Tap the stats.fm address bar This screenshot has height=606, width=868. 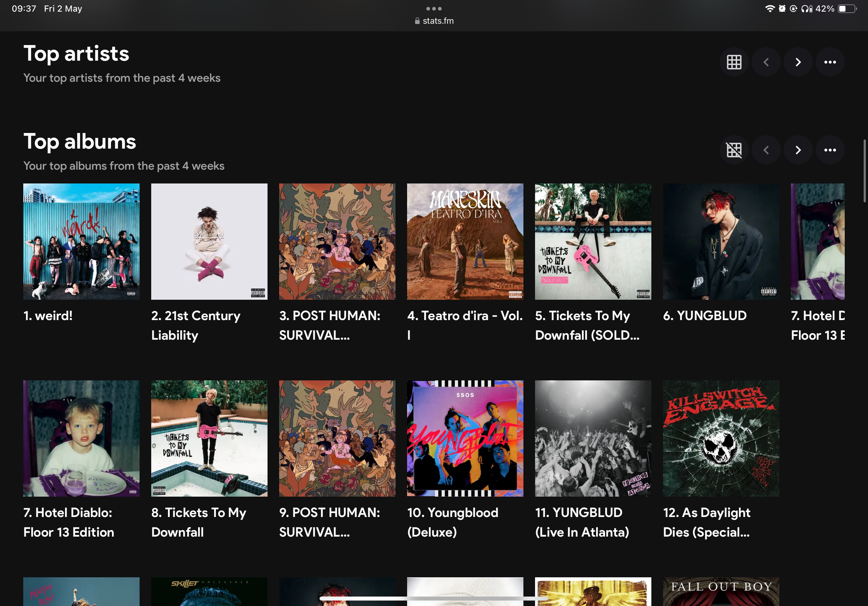tap(434, 21)
